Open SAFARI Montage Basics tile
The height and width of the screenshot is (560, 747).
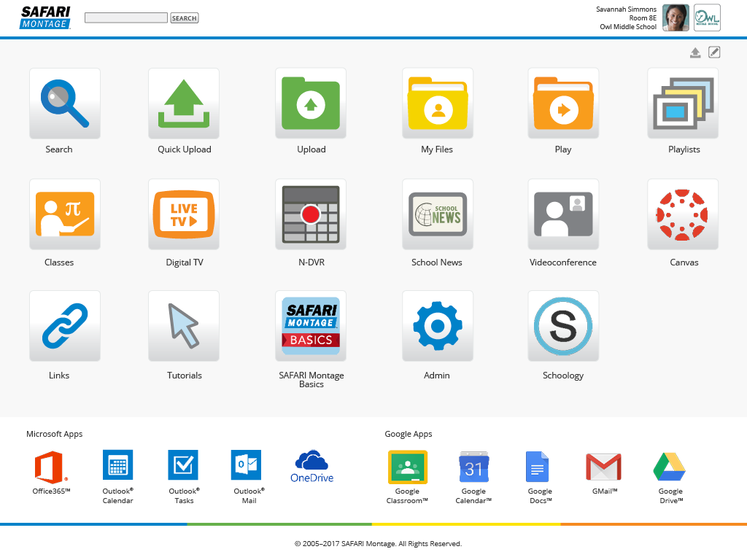tap(311, 326)
